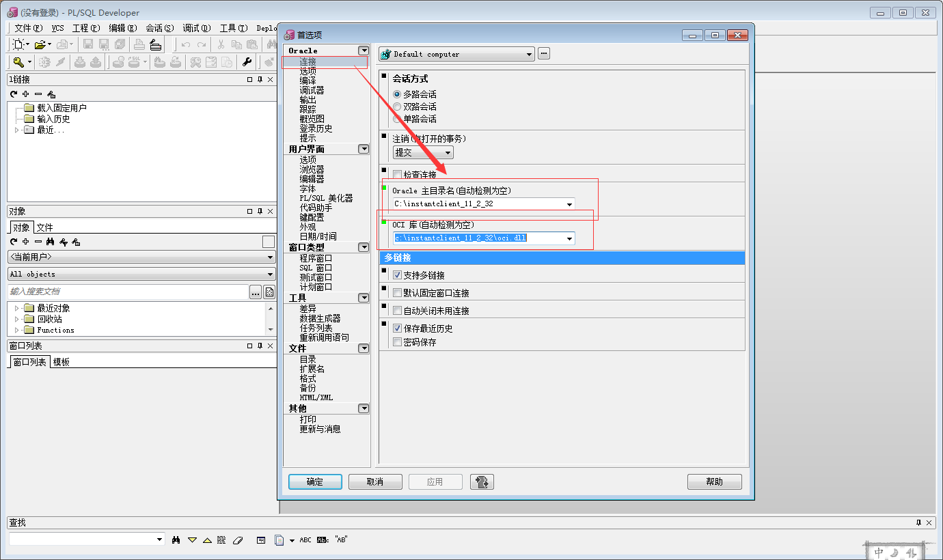Select the Functions folder in the object tree
The image size is (943, 560).
pos(55,330)
